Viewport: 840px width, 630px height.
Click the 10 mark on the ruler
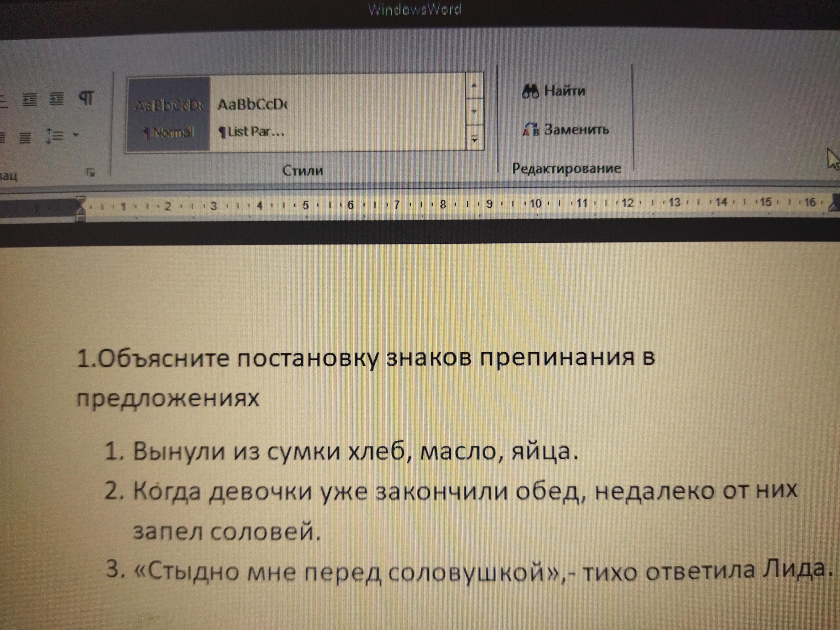click(x=535, y=204)
